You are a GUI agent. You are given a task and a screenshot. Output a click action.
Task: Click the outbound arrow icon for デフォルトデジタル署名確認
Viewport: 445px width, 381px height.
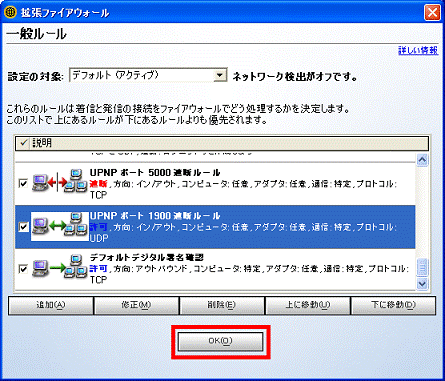[x=59, y=267]
